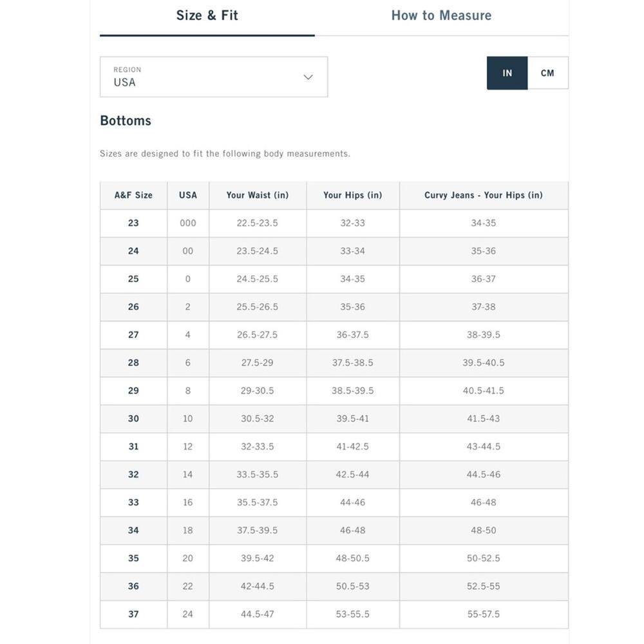Select the Curvy Jeans value 48-50
The width and height of the screenshot is (644, 644).
click(484, 531)
